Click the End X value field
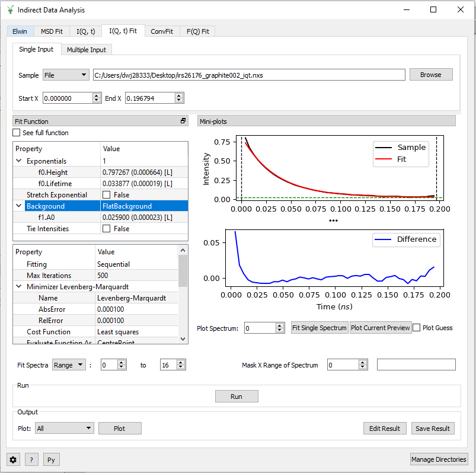The height and width of the screenshot is (473, 476). (x=144, y=98)
